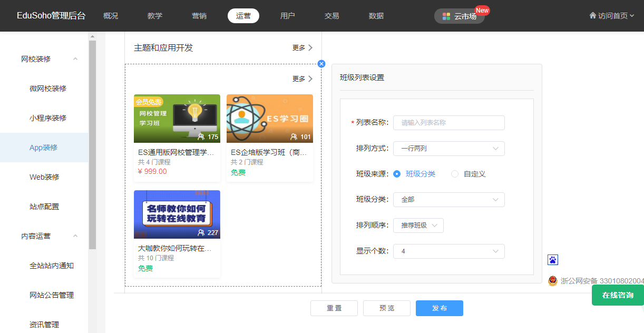
Task: Switch to the 教学 top menu
Action: coord(155,16)
